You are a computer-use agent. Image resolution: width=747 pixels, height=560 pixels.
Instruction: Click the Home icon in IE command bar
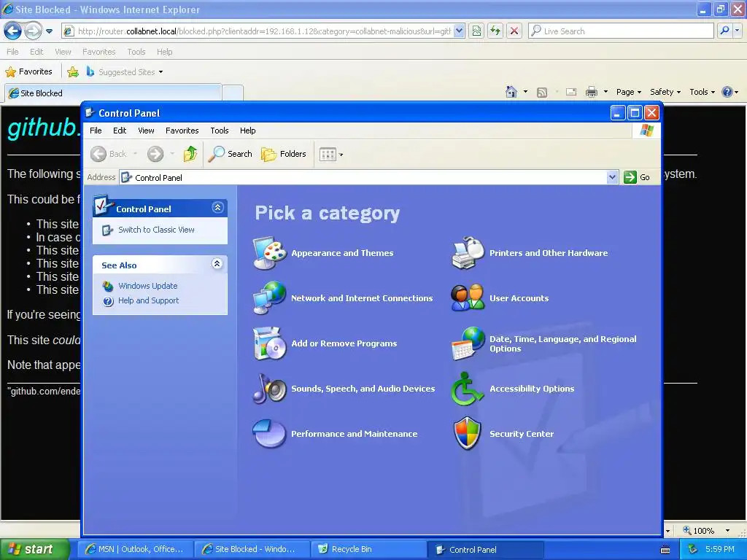click(511, 92)
